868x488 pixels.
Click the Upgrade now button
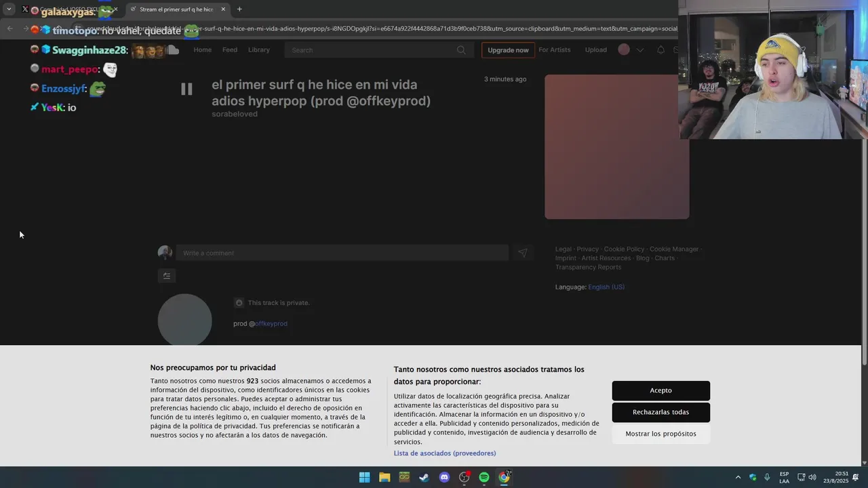pyautogui.click(x=508, y=50)
